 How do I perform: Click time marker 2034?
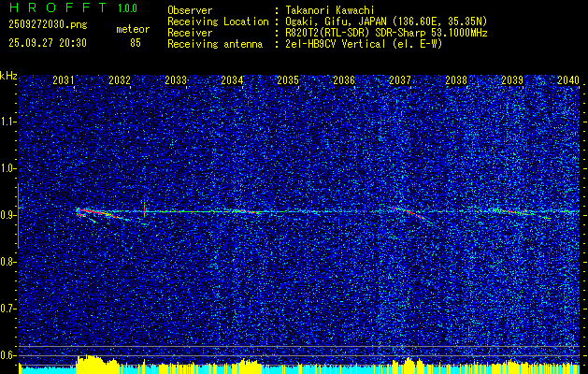tap(232, 80)
